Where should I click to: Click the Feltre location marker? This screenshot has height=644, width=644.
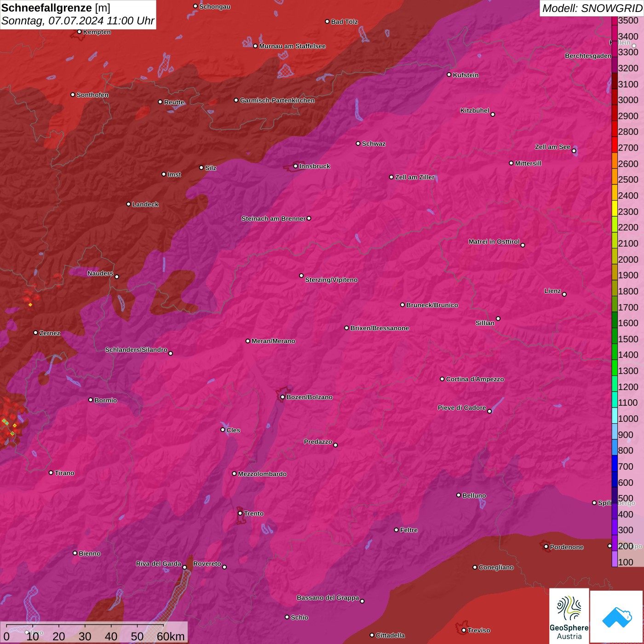click(397, 530)
